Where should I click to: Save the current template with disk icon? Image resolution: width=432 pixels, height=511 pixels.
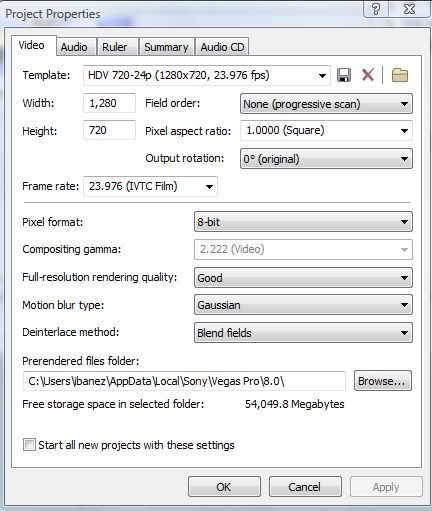344,75
